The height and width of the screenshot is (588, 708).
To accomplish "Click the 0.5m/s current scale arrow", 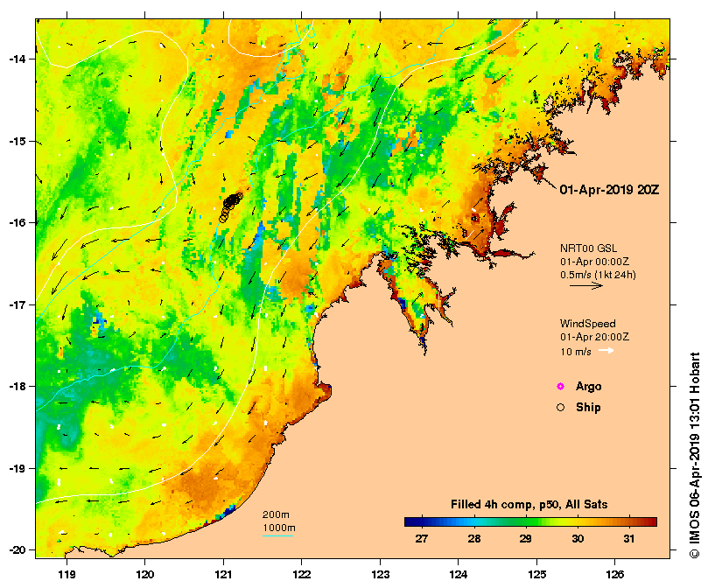I will [586, 285].
